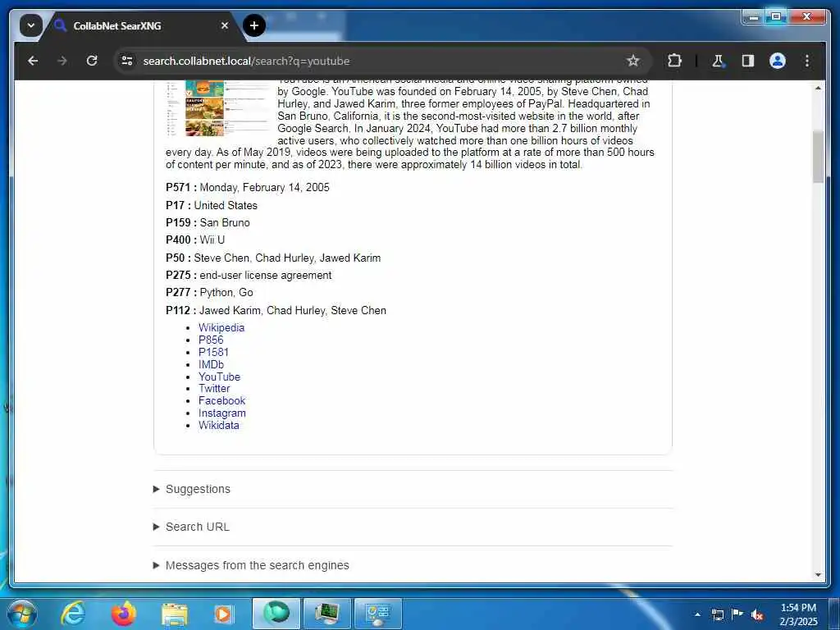Viewport: 840px width, 630px height.
Task: Open the P1581 link
Action: click(213, 352)
